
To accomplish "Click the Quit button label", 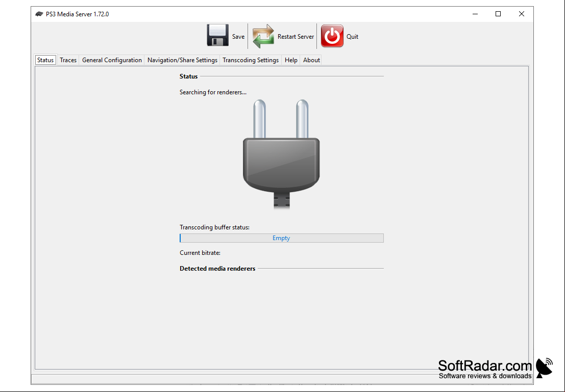I will coord(352,37).
